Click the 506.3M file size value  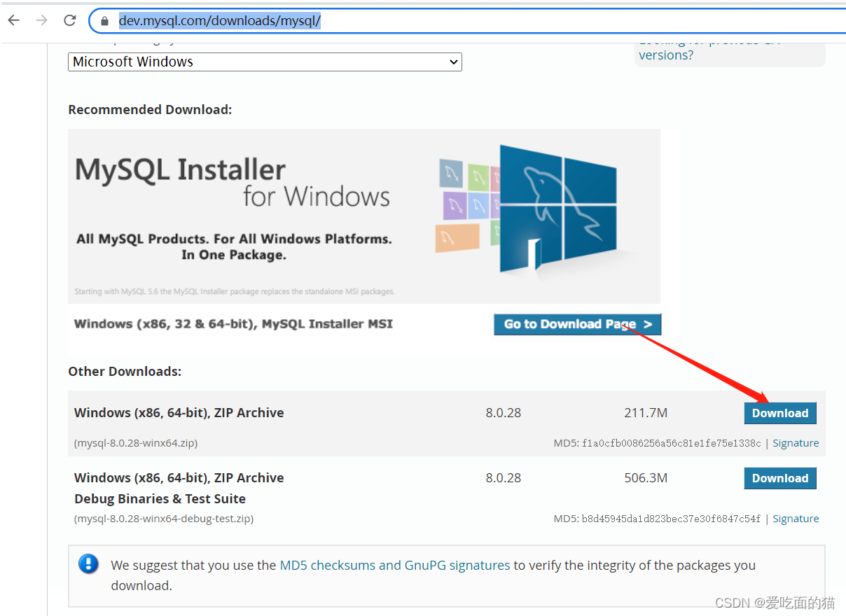(646, 478)
